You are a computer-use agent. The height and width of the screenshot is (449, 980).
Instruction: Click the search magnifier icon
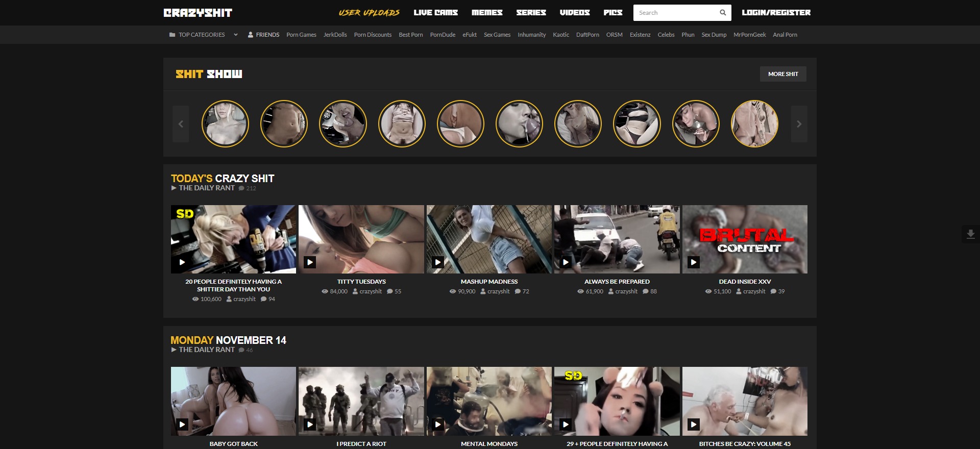coord(722,13)
